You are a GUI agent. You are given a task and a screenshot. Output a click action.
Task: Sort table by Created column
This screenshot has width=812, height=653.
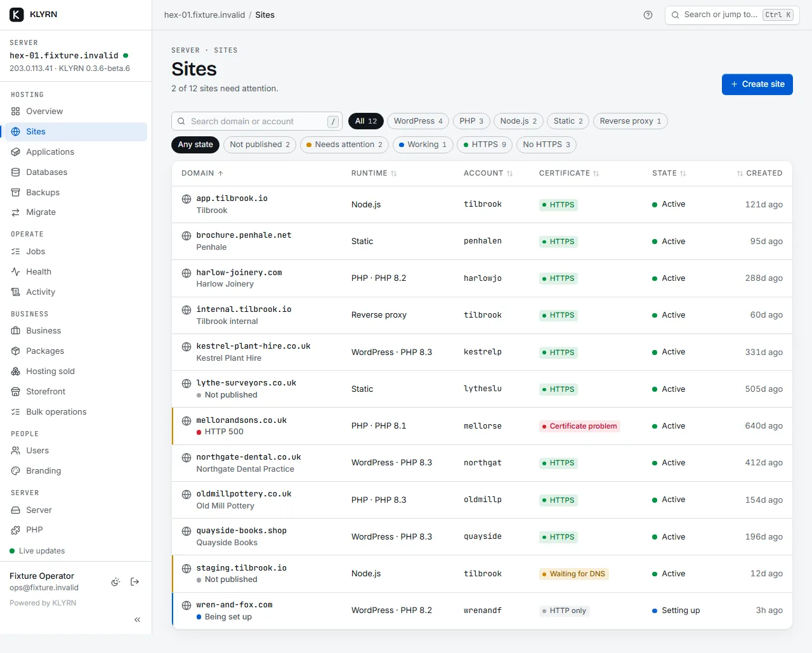click(759, 173)
